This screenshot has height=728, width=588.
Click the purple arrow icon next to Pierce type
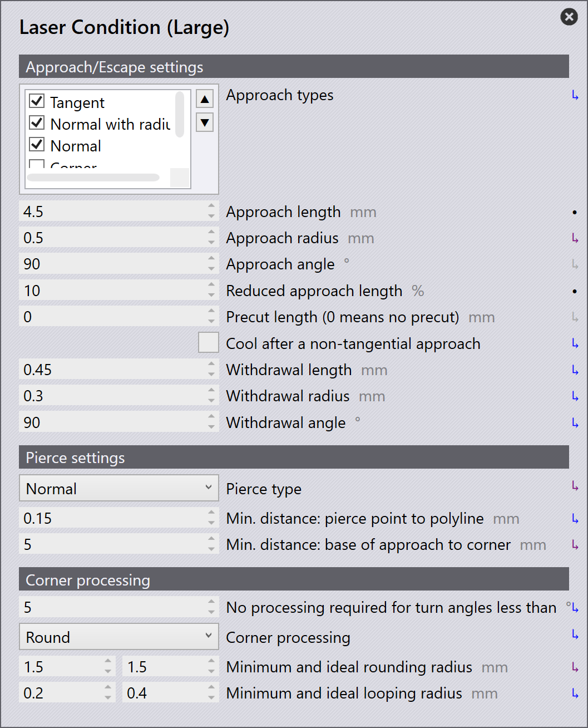click(575, 486)
